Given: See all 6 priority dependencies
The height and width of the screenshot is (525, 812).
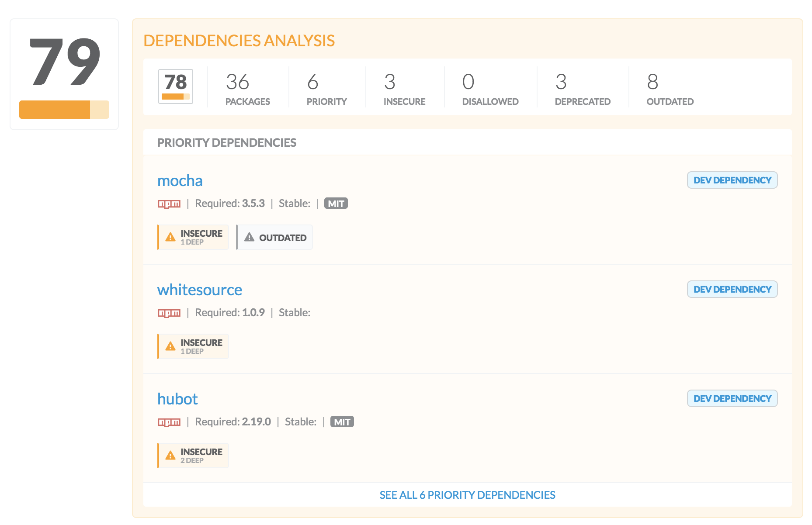Looking at the screenshot, I should click(x=467, y=495).
